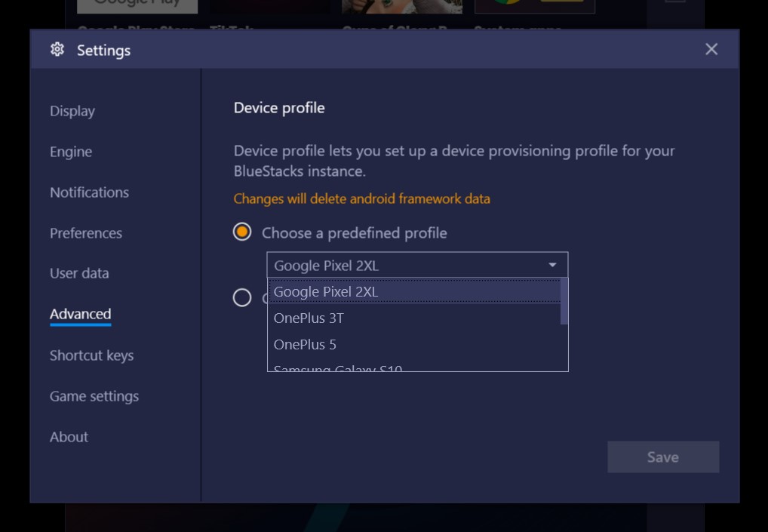
Task: Choose Google Pixel 2XL from the list
Action: (414, 291)
